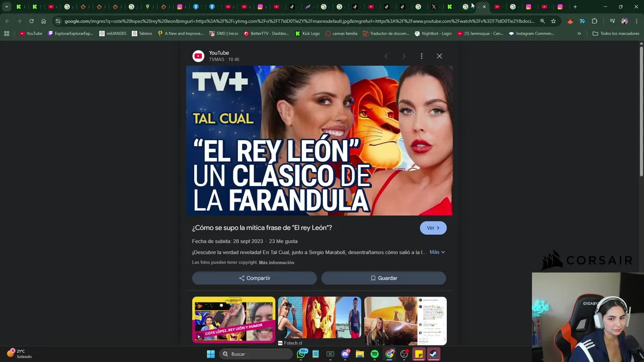Open the Chrome extensions puzzle icon
The width and height of the screenshot is (644, 362).
pyautogui.click(x=594, y=21)
